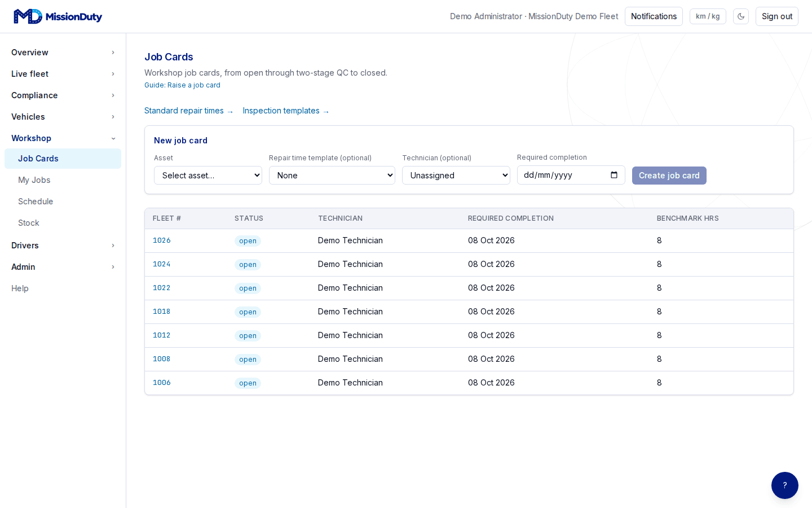The height and width of the screenshot is (508, 812).
Task: Select Job Cards in the sidebar
Action: tap(63, 159)
